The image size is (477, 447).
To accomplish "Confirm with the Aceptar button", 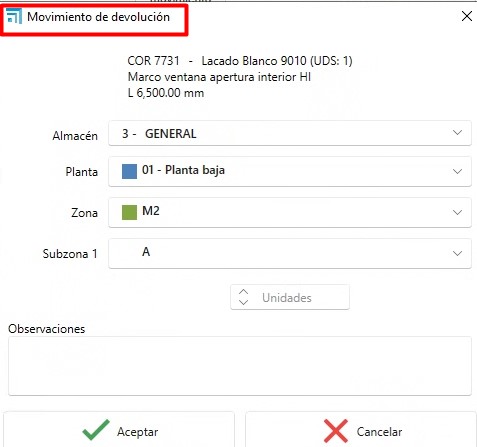I will (119, 430).
